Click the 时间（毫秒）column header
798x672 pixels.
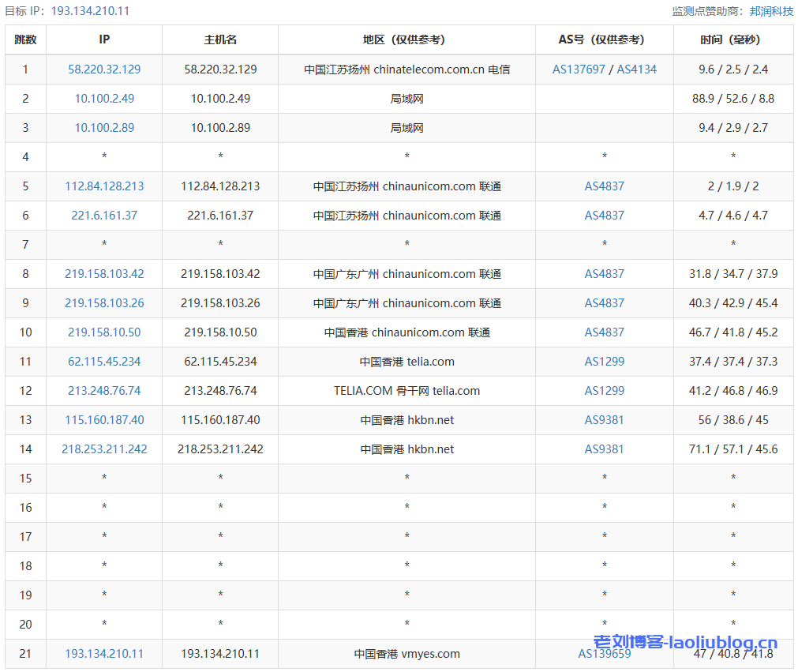click(733, 39)
